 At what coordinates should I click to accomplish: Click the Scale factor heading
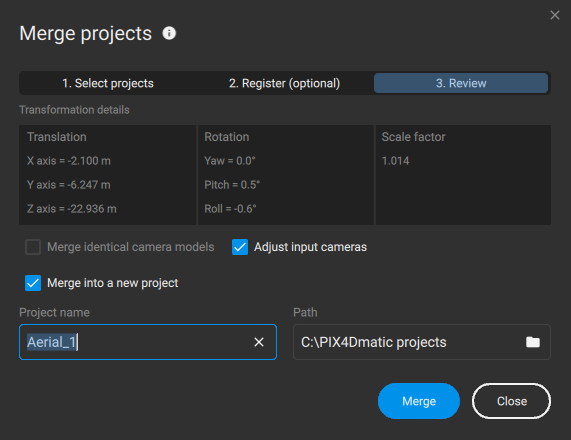tap(413, 137)
